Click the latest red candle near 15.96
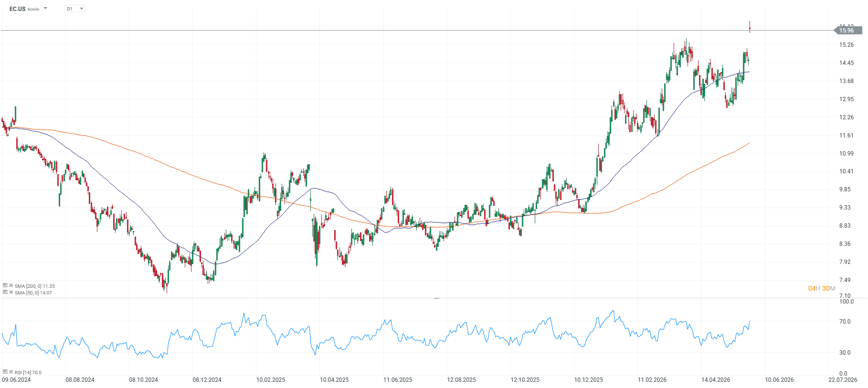The width and height of the screenshot is (868, 388). point(750,27)
